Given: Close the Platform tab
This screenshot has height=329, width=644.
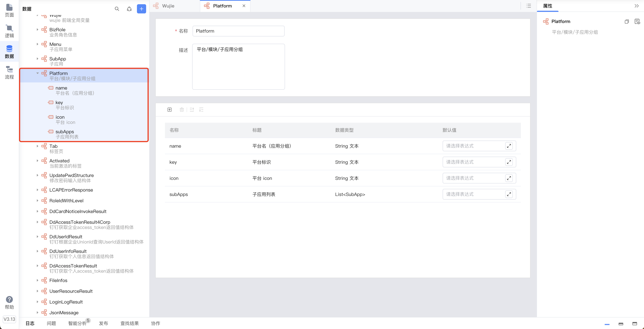Looking at the screenshot, I should coord(244,6).
